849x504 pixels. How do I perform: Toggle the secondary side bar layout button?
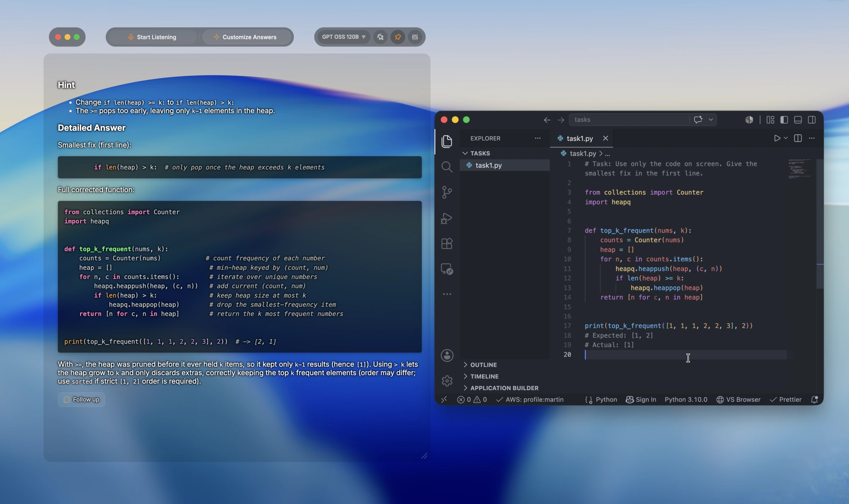[x=812, y=120]
